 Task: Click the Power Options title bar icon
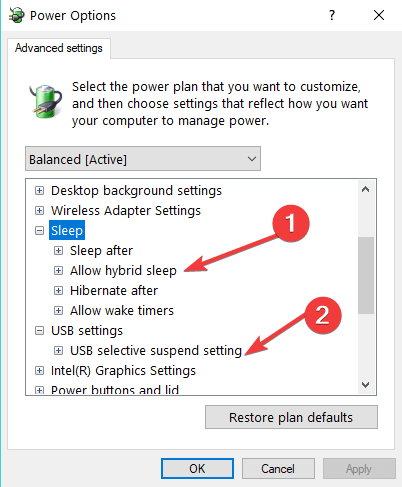coord(17,15)
